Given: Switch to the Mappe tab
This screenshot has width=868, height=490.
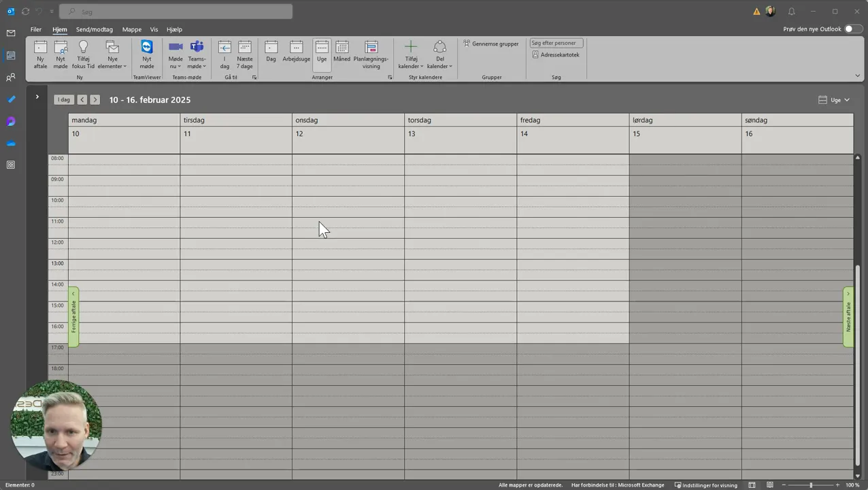Looking at the screenshot, I should click(x=132, y=29).
